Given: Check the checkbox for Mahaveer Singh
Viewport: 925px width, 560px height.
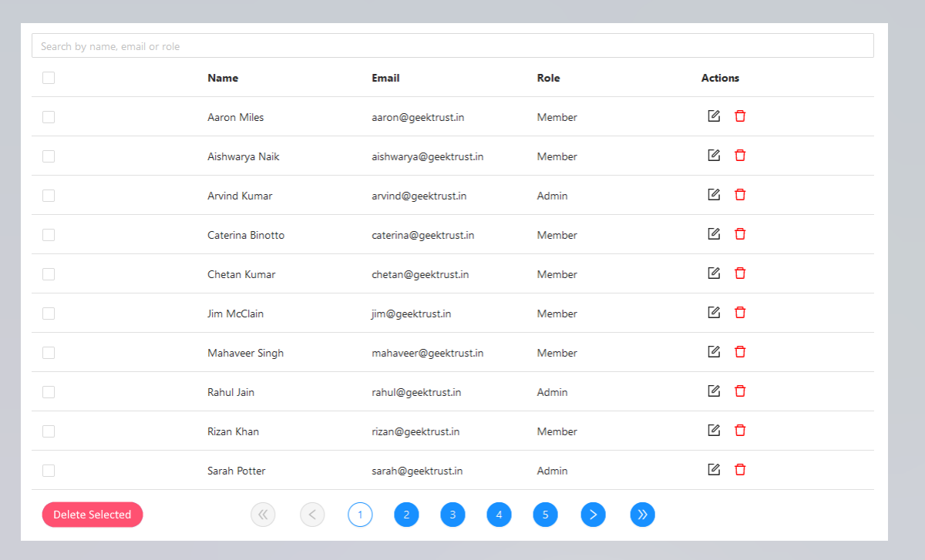Looking at the screenshot, I should [49, 352].
